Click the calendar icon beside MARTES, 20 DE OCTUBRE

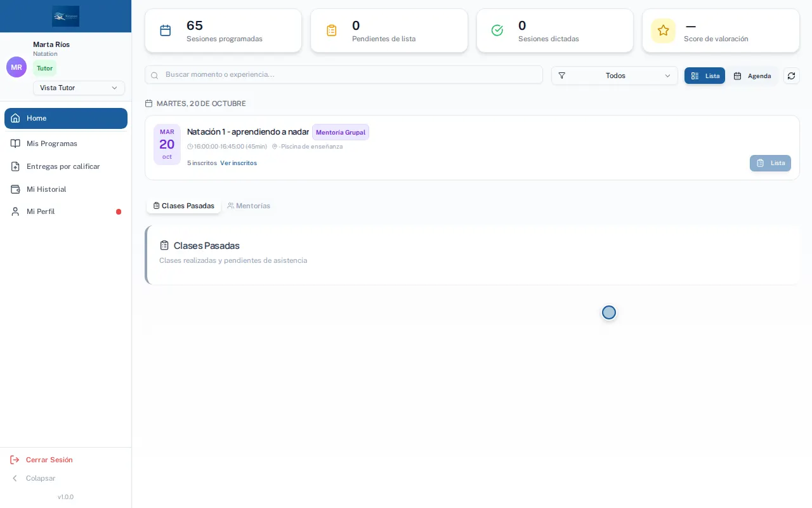point(148,104)
